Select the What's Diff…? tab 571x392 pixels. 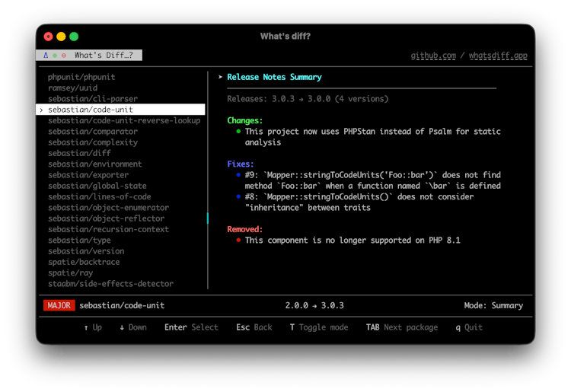pyautogui.click(x=103, y=56)
